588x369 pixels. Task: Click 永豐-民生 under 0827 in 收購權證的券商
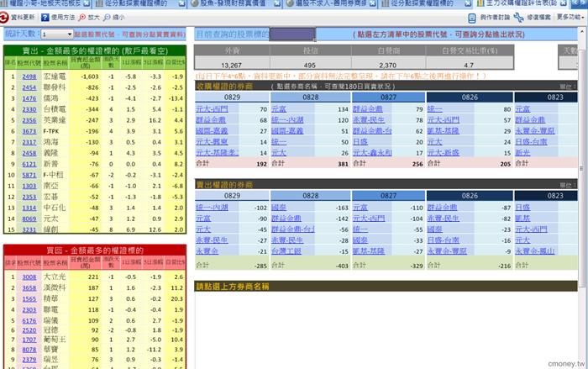tap(369, 119)
